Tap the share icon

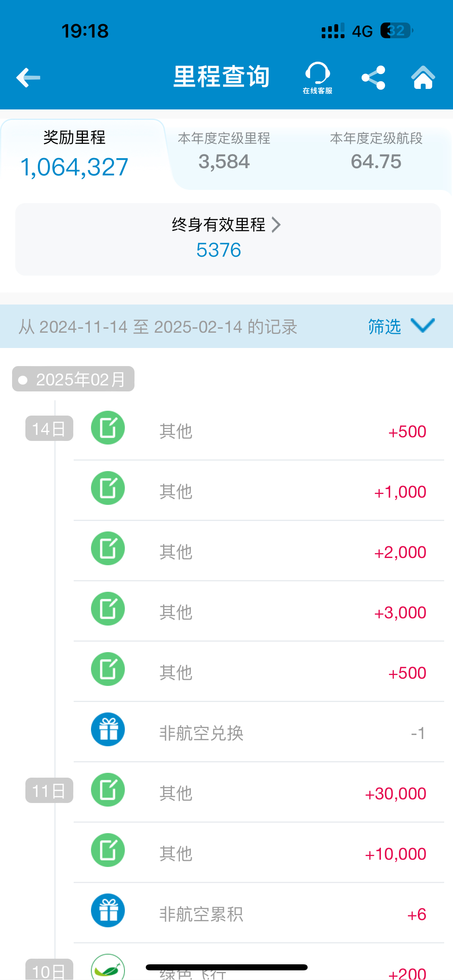click(x=373, y=78)
